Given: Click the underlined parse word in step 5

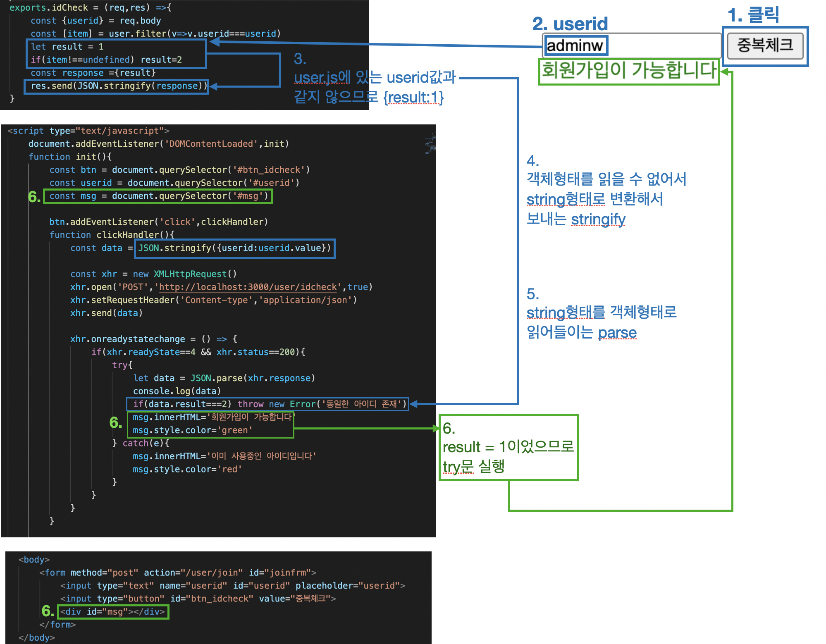Looking at the screenshot, I should coord(617,332).
